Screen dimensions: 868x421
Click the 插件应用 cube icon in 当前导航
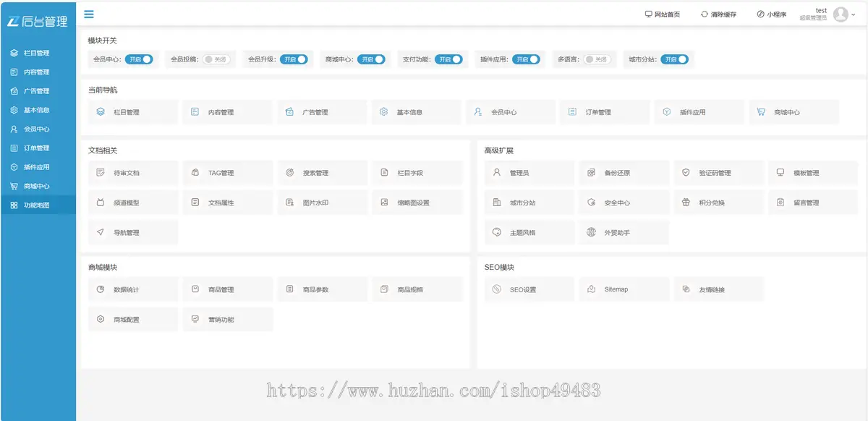tap(667, 112)
